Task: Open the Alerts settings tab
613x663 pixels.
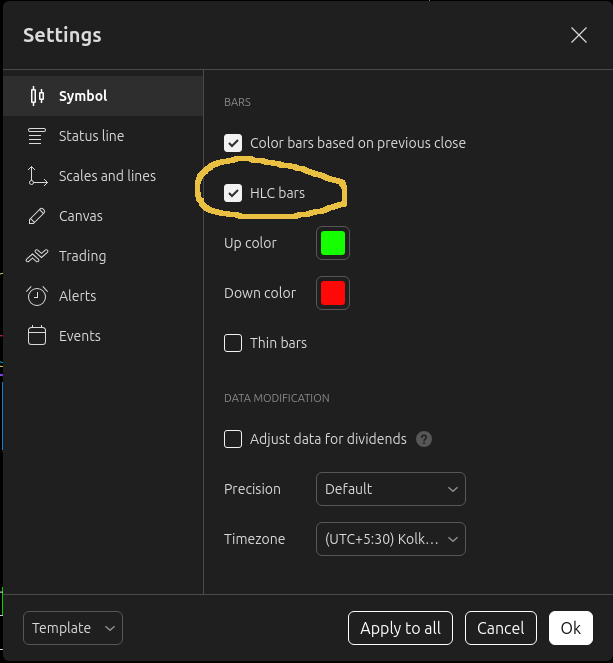Action: pos(103,296)
